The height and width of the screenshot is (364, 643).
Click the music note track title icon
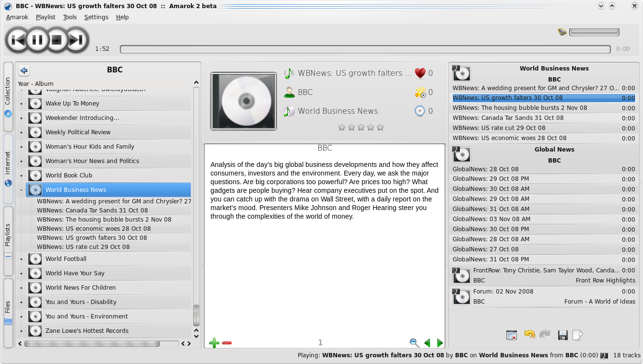pyautogui.click(x=289, y=73)
